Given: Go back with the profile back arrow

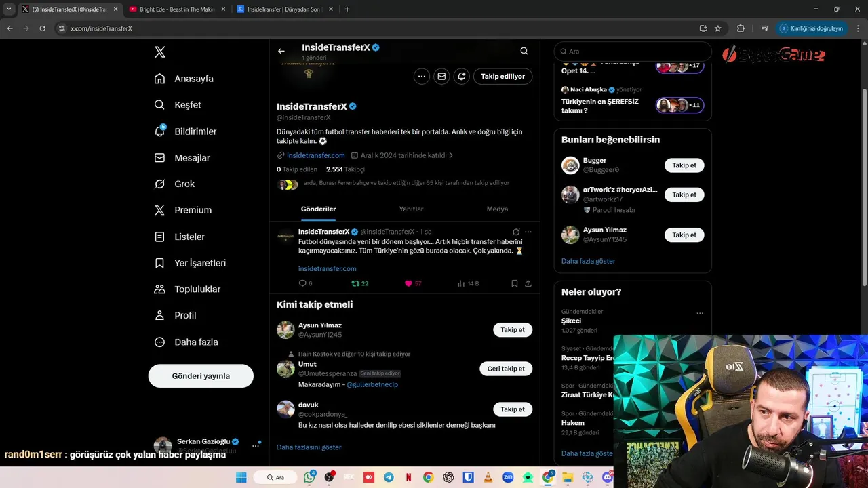Looking at the screenshot, I should 281,51.
